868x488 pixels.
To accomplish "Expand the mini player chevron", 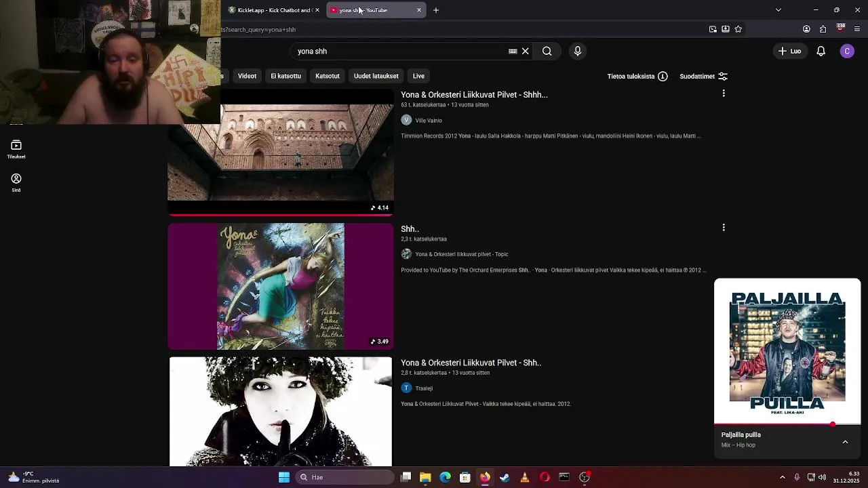I will pos(845,442).
